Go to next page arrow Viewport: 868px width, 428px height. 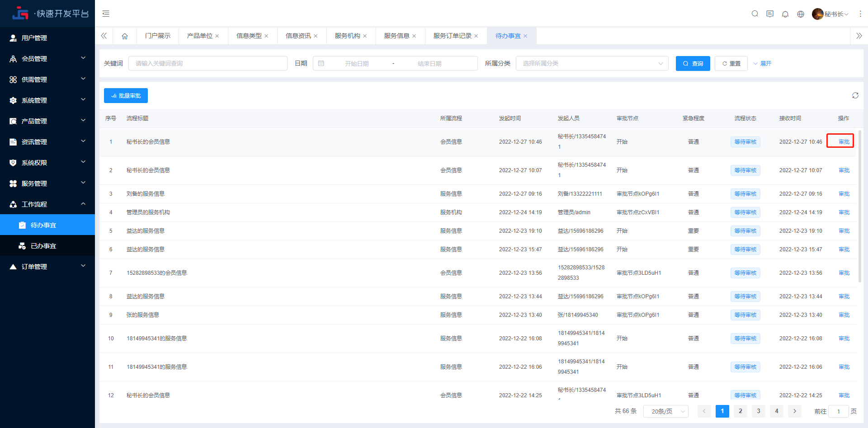coord(795,411)
